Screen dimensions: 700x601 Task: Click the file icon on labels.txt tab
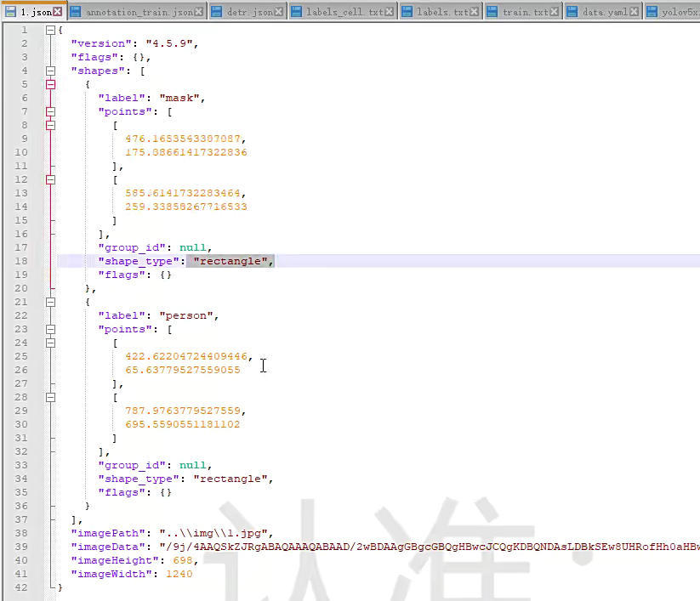coord(407,12)
